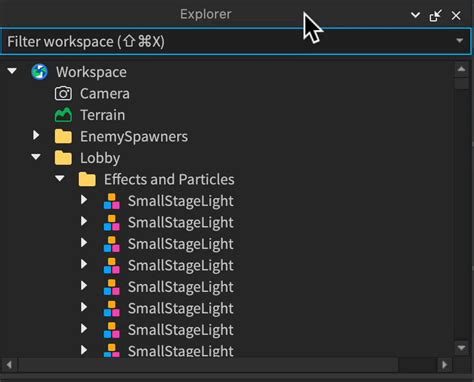Viewport: 474px width, 382px height.
Task: Open the filter workspace dropdown arrow
Action: 460,41
